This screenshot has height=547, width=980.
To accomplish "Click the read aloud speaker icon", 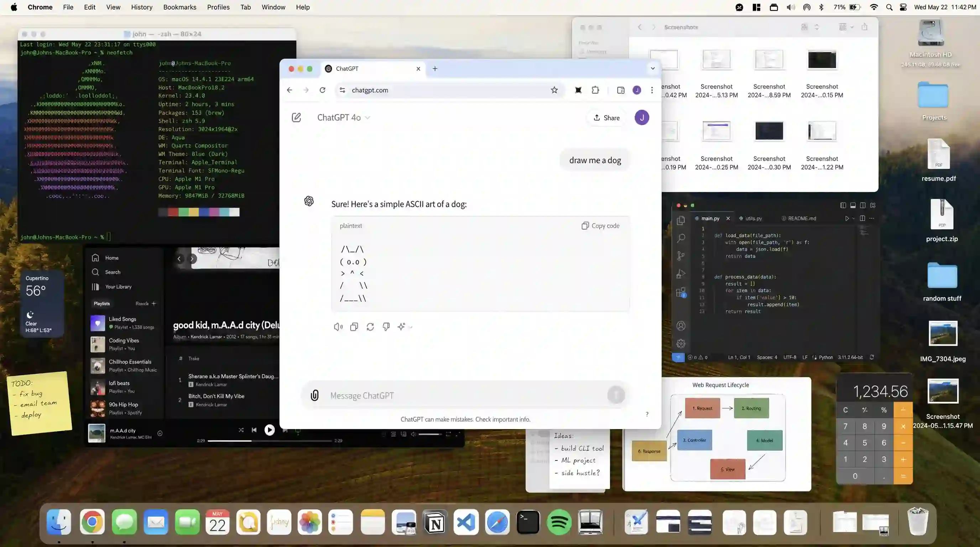I will pos(338,327).
